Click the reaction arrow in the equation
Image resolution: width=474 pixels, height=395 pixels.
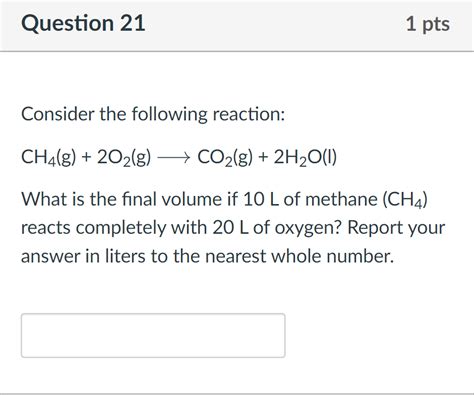point(173,157)
